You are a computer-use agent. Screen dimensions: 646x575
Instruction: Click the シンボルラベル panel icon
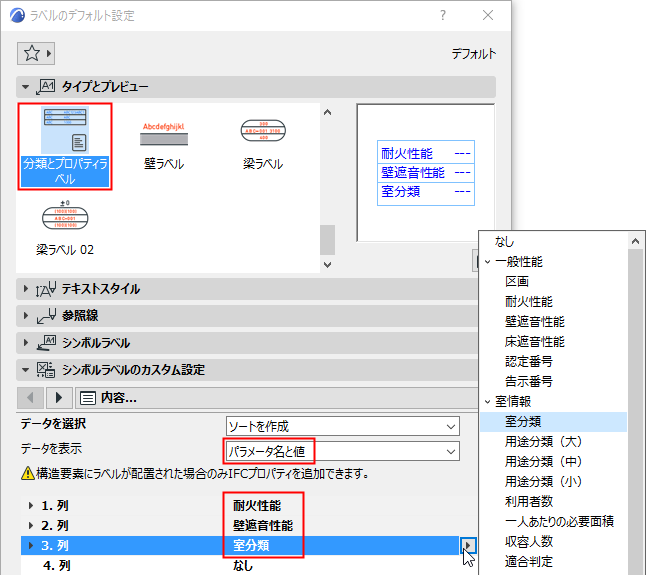pyautogui.click(x=46, y=343)
